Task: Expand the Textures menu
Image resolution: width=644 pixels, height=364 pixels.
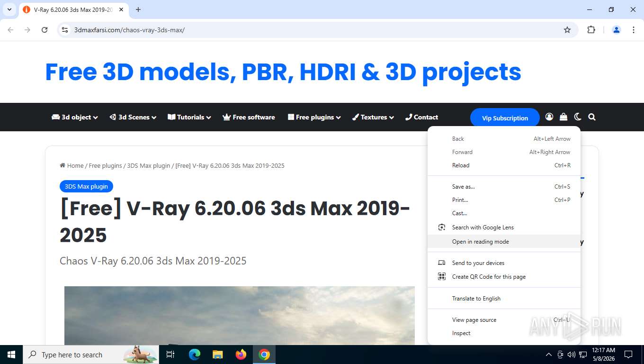Action: (x=373, y=117)
